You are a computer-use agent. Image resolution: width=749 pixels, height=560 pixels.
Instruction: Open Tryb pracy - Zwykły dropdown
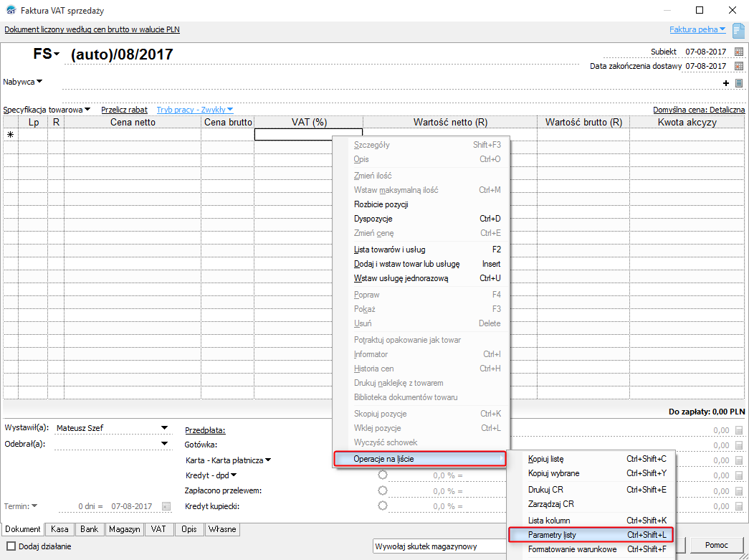(x=195, y=110)
